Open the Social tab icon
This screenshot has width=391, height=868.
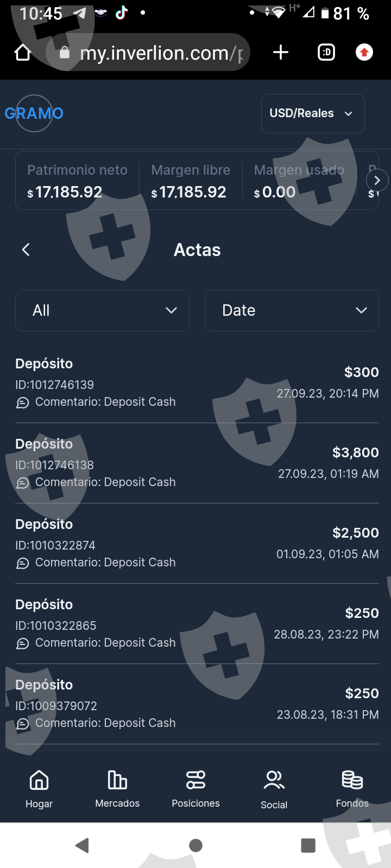coord(274,781)
